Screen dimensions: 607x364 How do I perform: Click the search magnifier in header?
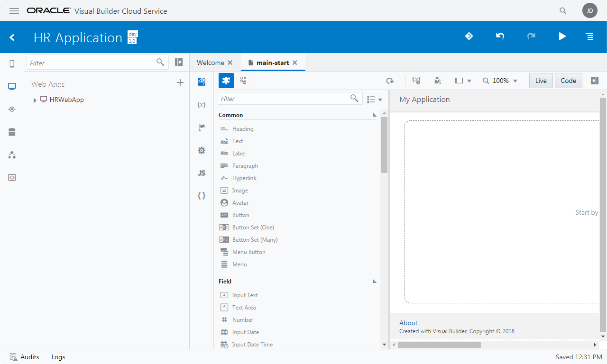coord(563,11)
